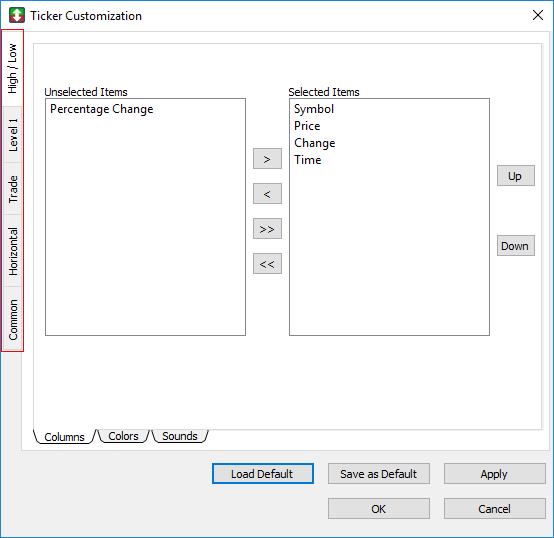This screenshot has height=538, width=554.
Task: Add all items using >> button
Action: 267,229
